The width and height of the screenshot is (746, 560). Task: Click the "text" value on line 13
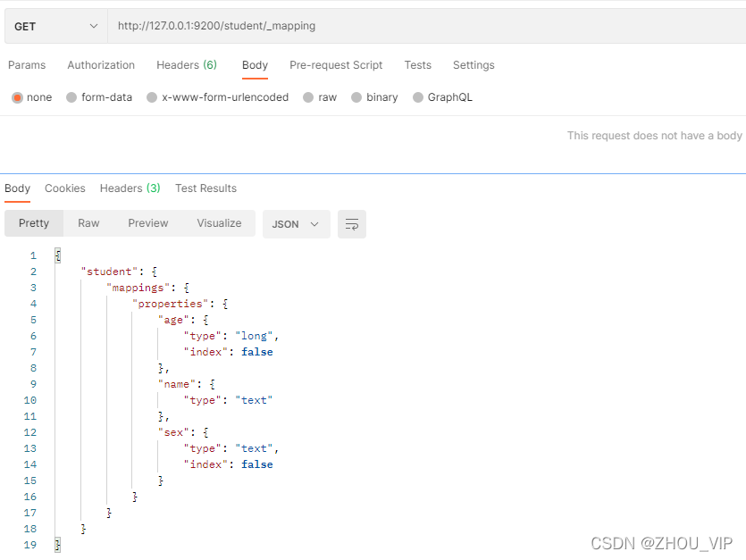point(254,448)
